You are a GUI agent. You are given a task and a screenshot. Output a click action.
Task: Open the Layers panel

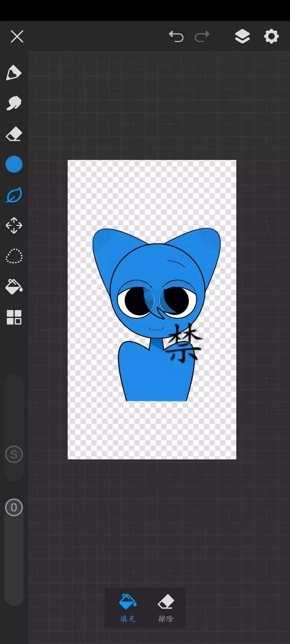[x=242, y=36]
